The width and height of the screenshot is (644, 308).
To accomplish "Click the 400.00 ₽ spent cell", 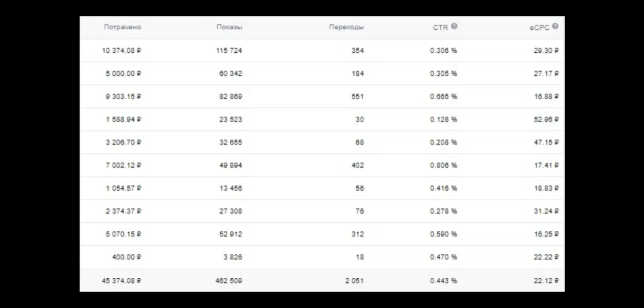I will coord(127,257).
